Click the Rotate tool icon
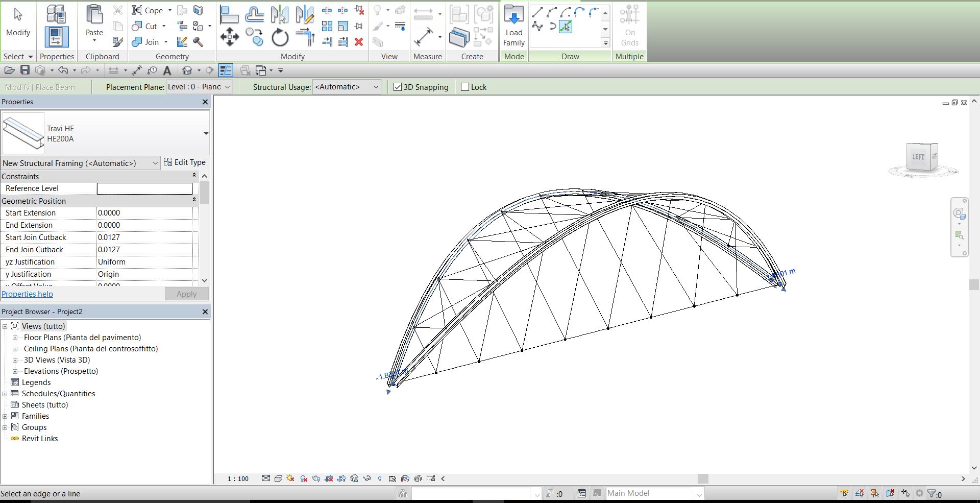 [x=280, y=38]
